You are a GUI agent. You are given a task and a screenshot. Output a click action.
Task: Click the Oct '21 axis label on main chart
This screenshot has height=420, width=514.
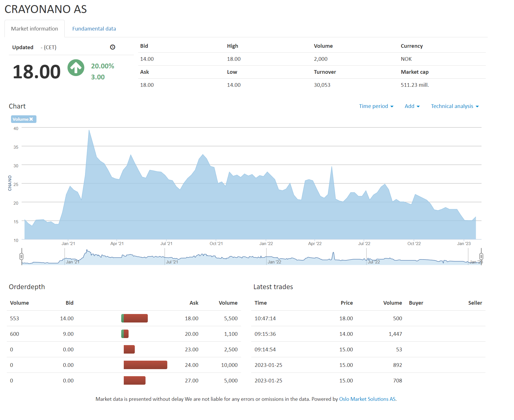(x=216, y=243)
